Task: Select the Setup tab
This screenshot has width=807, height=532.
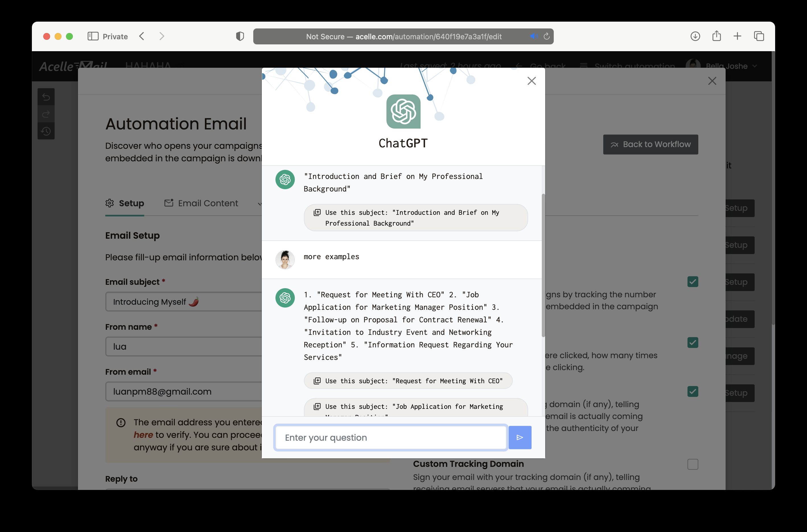Action: click(x=125, y=203)
